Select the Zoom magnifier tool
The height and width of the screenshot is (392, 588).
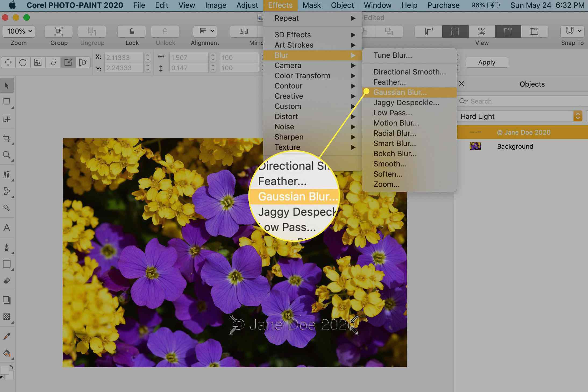[x=7, y=155]
